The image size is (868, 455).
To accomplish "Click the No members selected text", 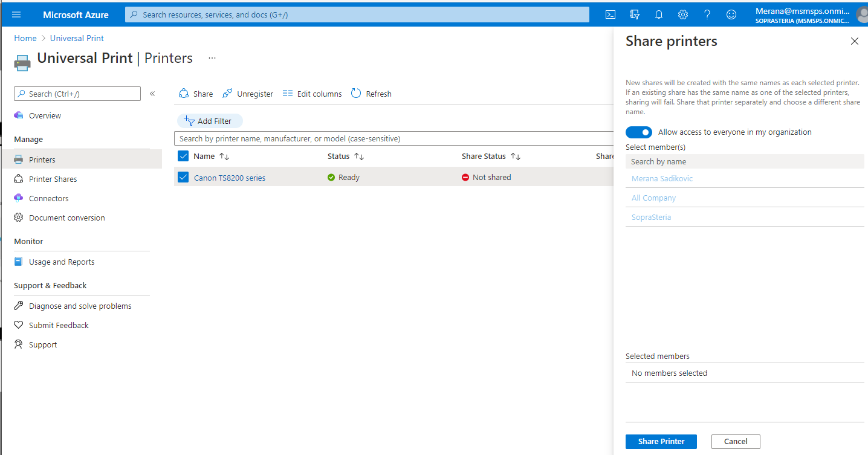I will pos(669,373).
